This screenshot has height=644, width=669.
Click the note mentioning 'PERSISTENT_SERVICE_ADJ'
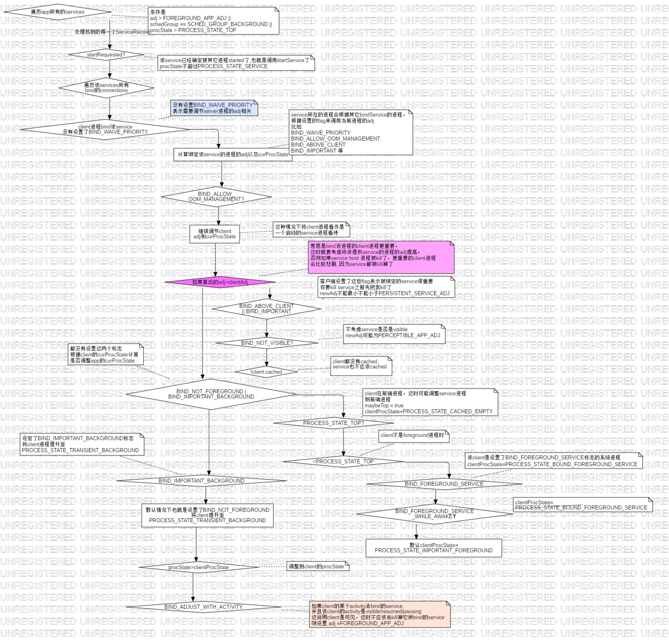(x=386, y=287)
